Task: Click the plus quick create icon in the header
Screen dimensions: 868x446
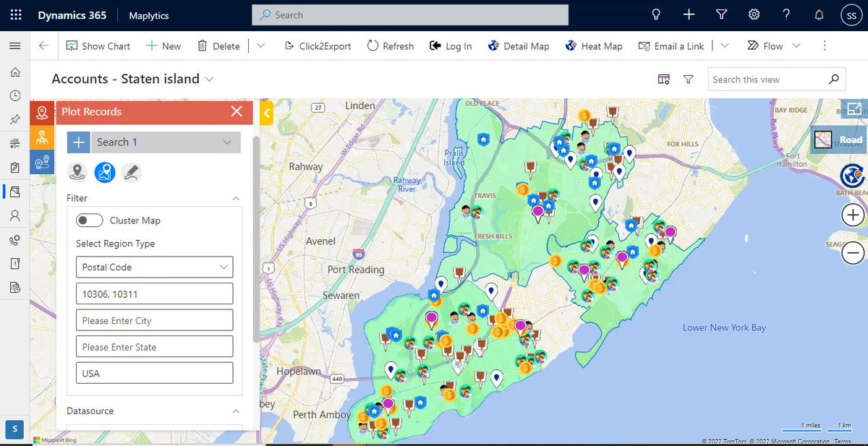Action: (689, 14)
